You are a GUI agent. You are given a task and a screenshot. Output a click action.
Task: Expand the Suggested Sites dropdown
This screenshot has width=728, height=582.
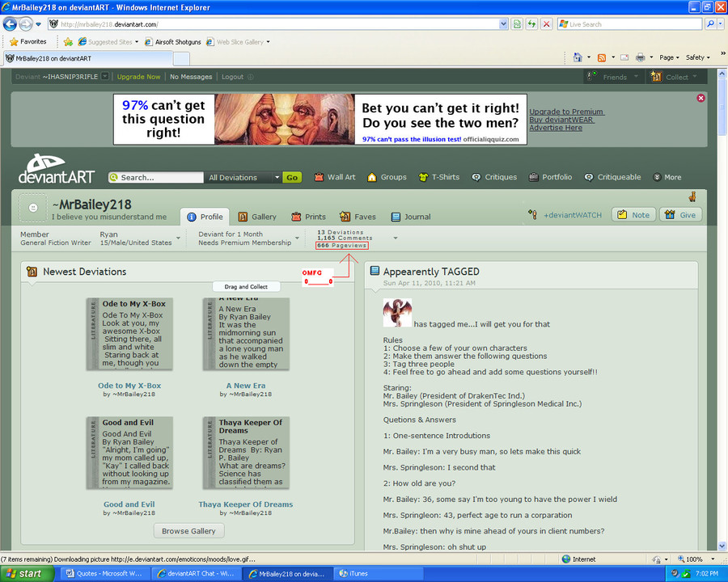point(137,42)
